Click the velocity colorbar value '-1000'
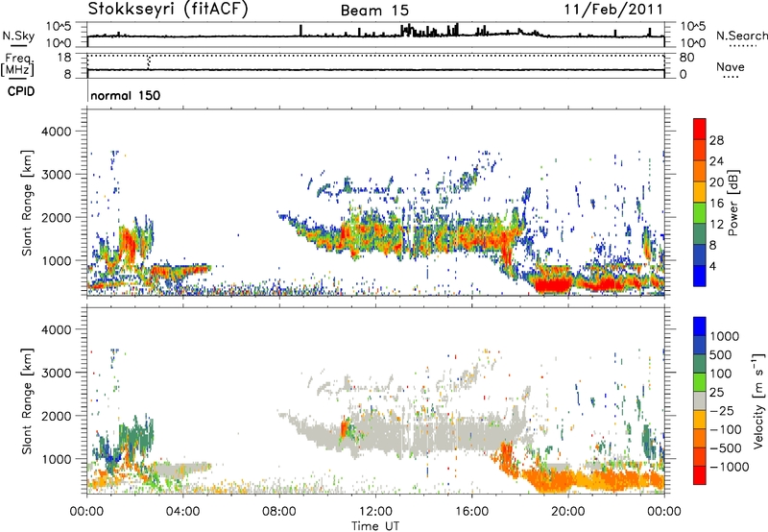Image resolution: width=768 pixels, height=532 pixels. (x=730, y=467)
